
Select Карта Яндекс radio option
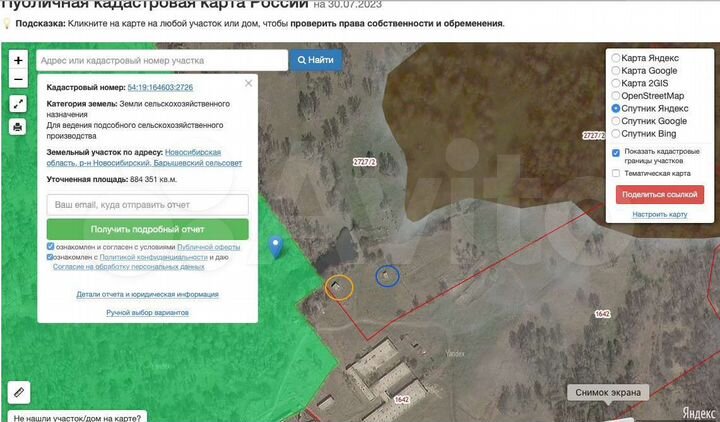(x=616, y=58)
